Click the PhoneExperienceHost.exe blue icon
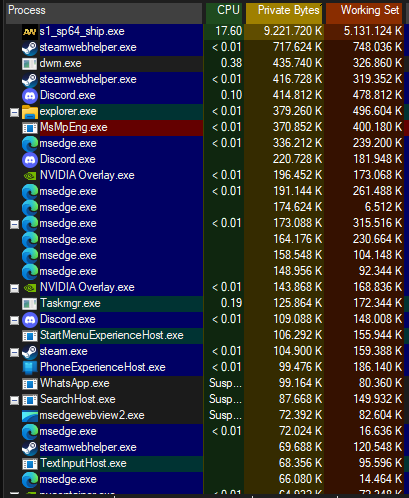This screenshot has width=409, height=498. point(30,367)
